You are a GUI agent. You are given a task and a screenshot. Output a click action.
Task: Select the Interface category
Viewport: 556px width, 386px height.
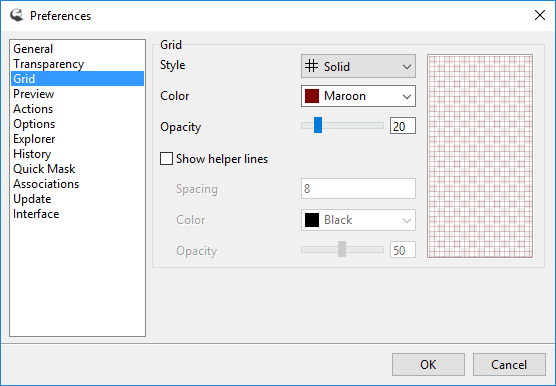pyautogui.click(x=77, y=214)
